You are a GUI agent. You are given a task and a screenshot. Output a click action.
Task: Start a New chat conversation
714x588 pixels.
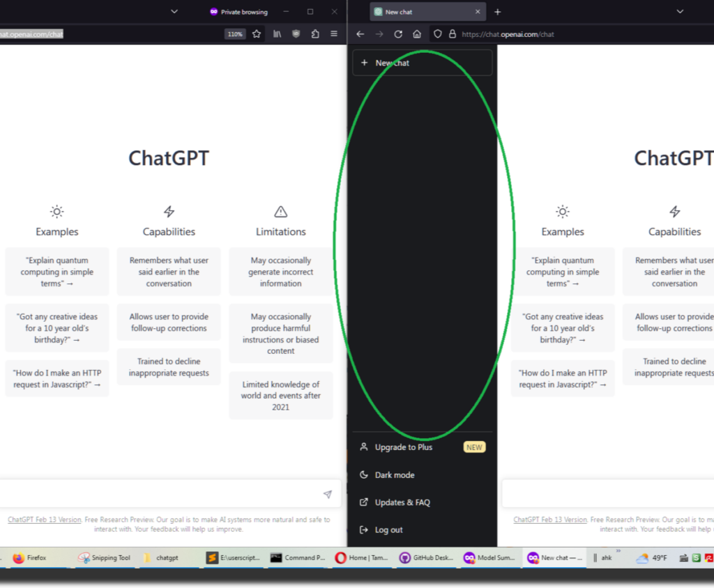[x=390, y=63]
